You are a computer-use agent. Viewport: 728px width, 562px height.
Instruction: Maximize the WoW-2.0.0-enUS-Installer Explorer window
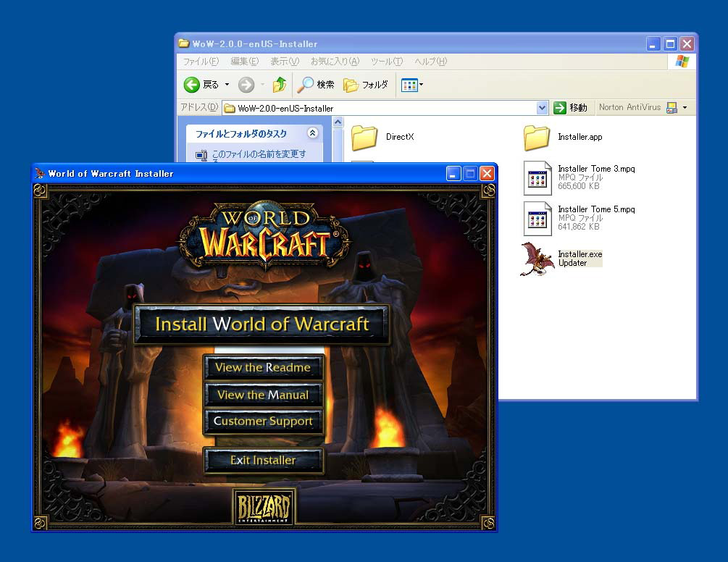[670, 44]
